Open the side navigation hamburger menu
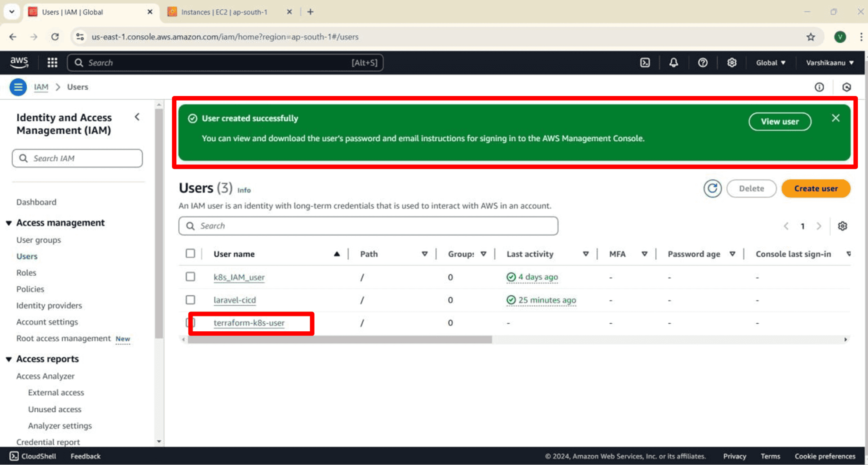The width and height of the screenshot is (868, 465). (18, 87)
